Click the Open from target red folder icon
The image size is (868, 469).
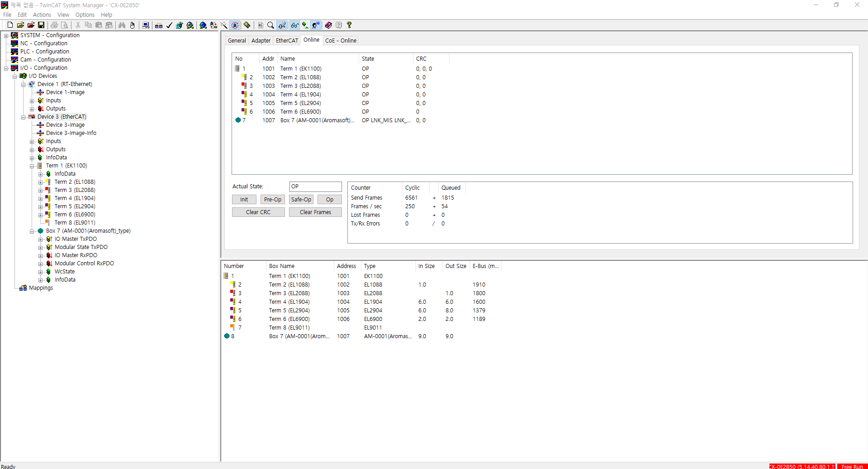31,25
